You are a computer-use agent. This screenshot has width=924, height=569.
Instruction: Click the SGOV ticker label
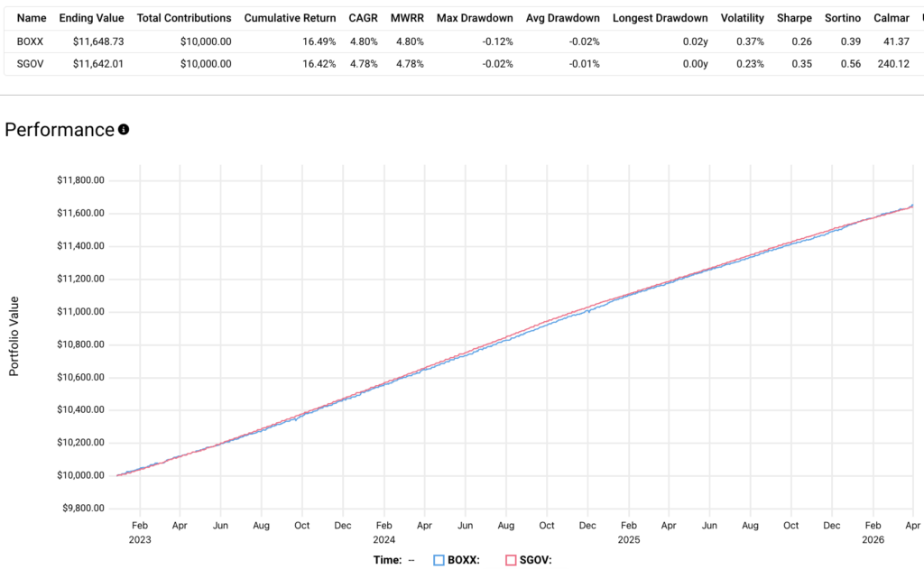click(28, 64)
